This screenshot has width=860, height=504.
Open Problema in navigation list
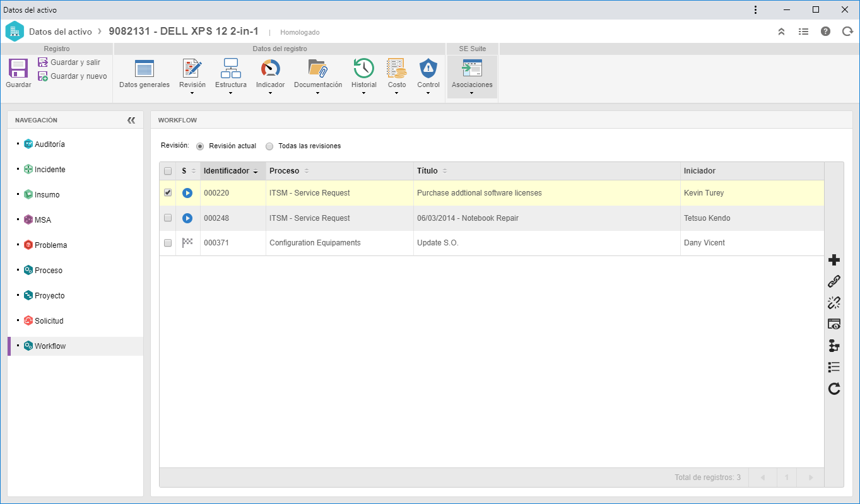tap(50, 245)
